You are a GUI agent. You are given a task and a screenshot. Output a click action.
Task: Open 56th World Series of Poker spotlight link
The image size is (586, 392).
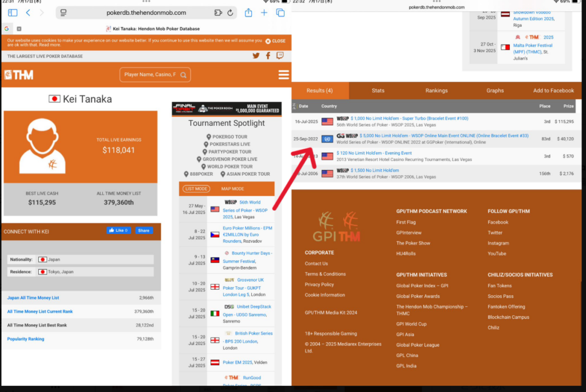[246, 209]
